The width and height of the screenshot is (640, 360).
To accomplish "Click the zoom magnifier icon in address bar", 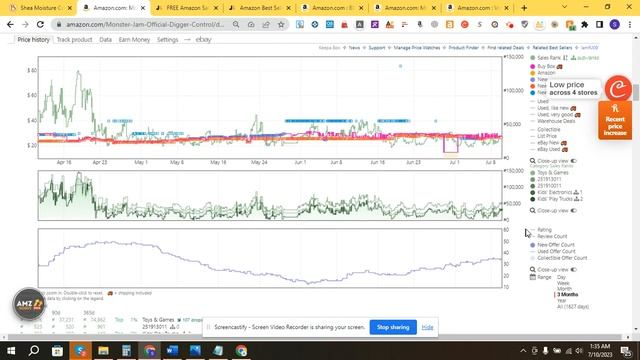I will [x=236, y=24].
